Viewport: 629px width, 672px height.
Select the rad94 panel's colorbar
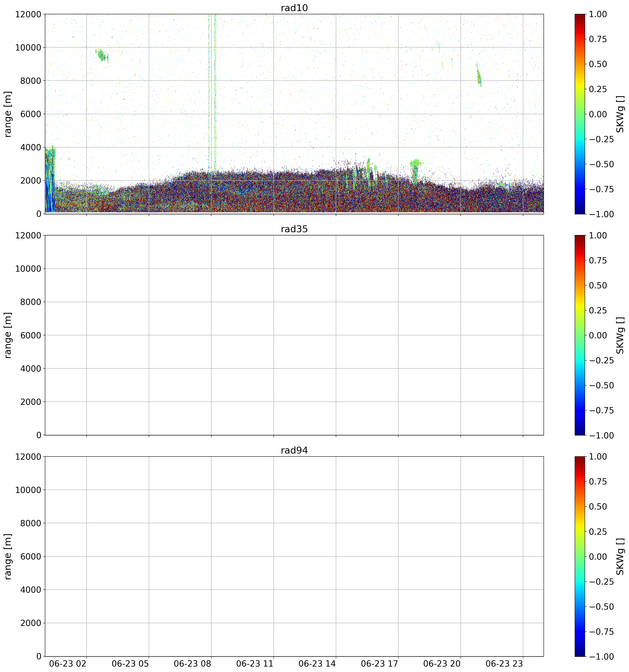[x=580, y=556]
